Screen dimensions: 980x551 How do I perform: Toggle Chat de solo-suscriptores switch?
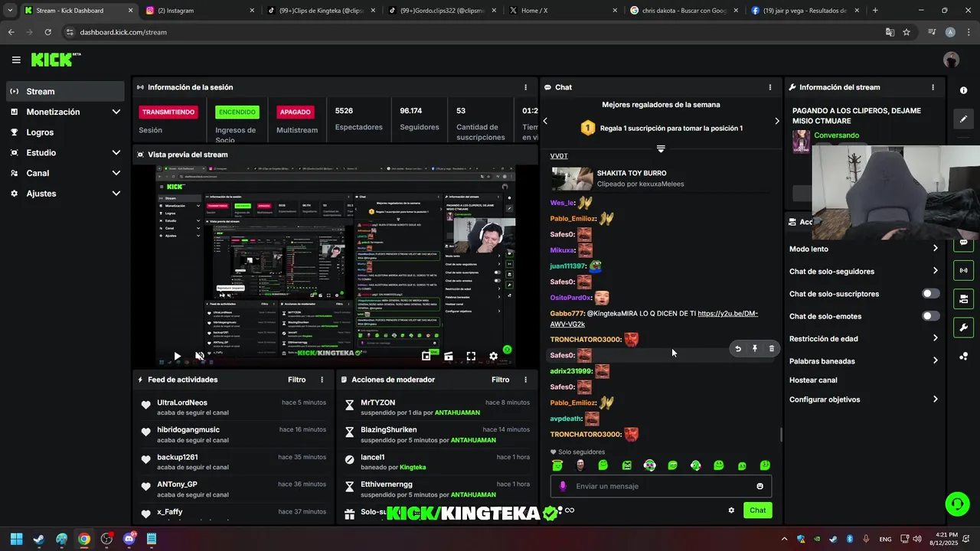930,294
